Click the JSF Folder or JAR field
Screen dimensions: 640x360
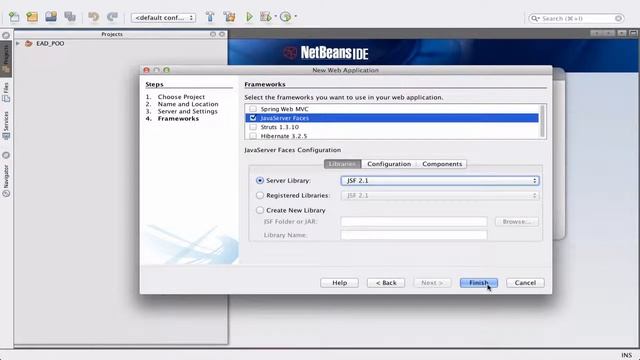pos(414,222)
